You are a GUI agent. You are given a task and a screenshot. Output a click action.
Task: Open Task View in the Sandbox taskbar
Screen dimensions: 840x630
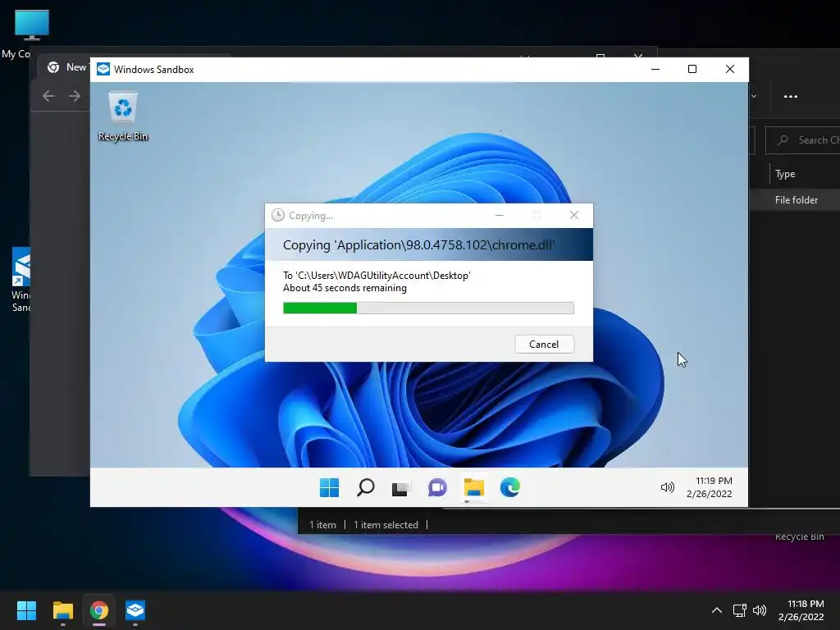click(400, 487)
